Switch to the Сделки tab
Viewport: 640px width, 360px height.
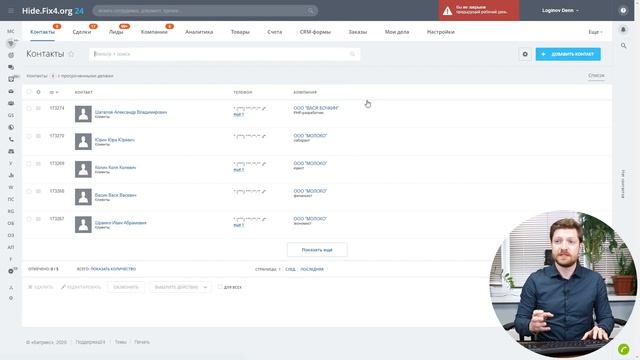coord(82,32)
